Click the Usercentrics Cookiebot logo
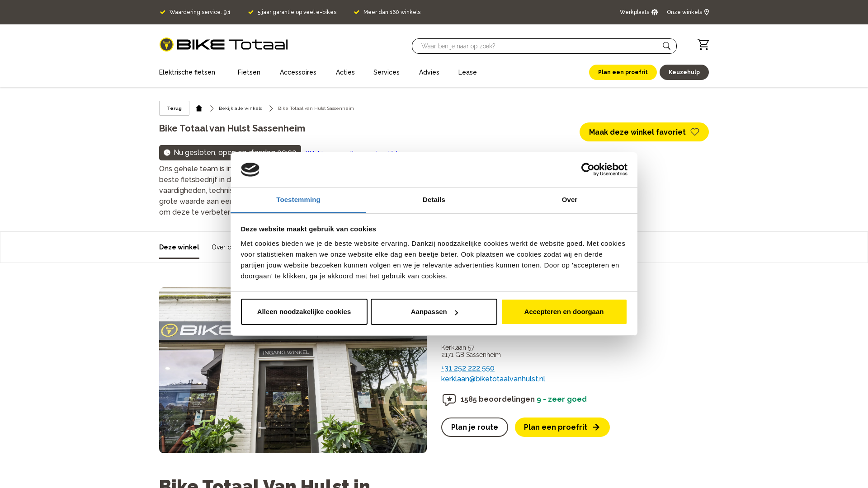This screenshot has height=488, width=868. click(x=604, y=169)
